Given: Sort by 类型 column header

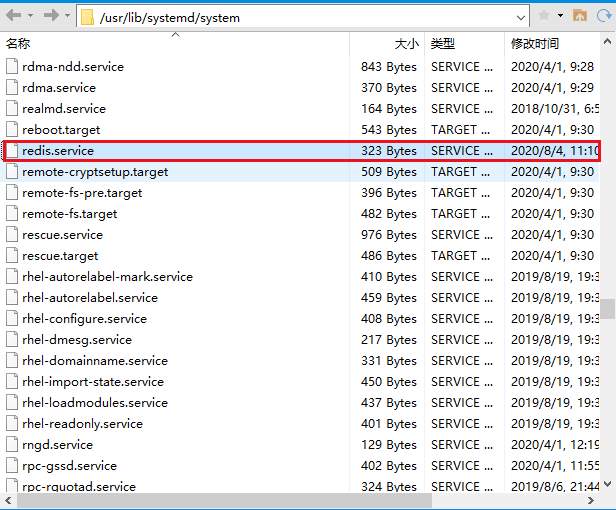Looking at the screenshot, I should coord(464,44).
